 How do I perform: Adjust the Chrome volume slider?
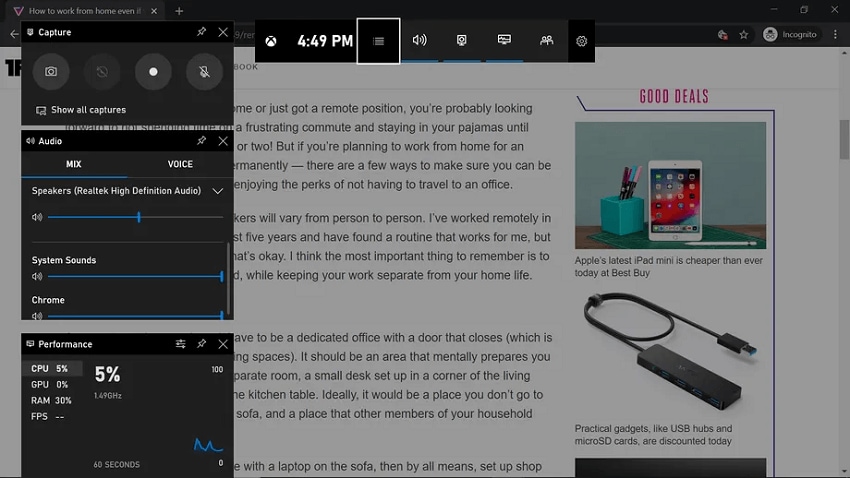(136, 315)
